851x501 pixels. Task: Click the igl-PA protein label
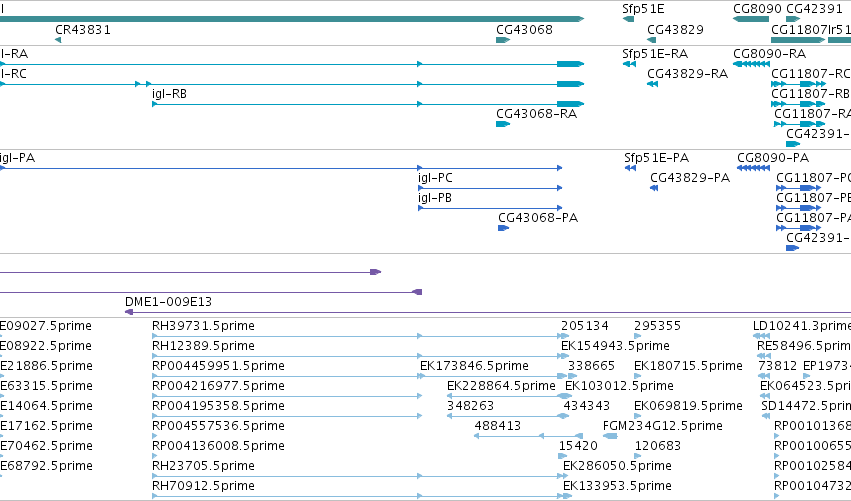pyautogui.click(x=17, y=158)
